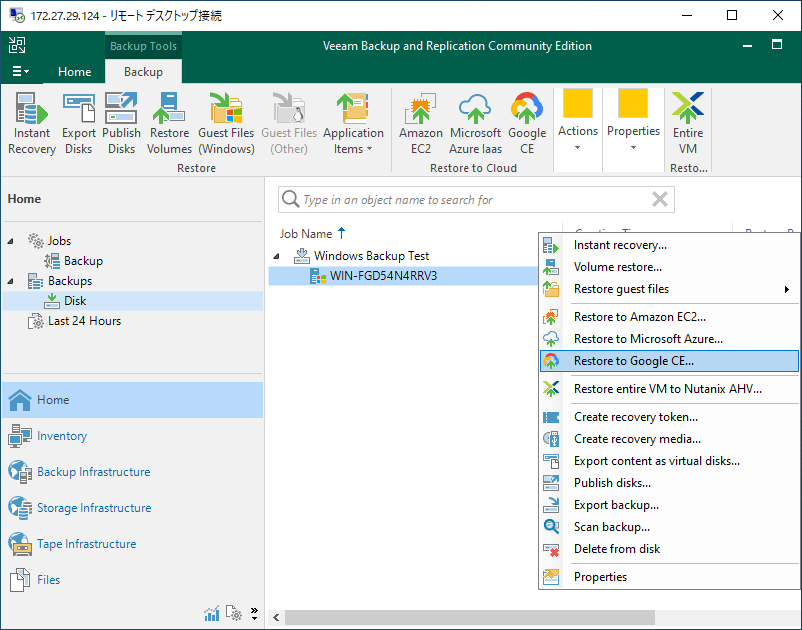Select Publish Disks ribbon tool
This screenshot has width=802, height=630.
point(121,123)
